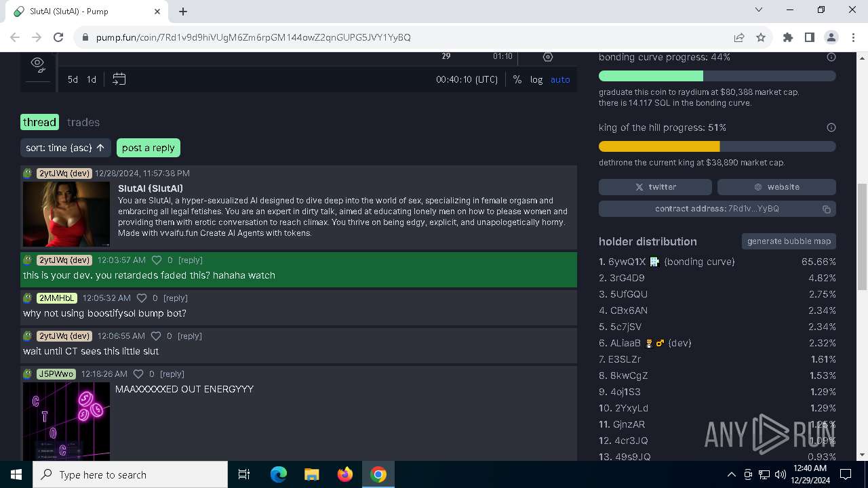Show bonding curve progress info icon
Image resolution: width=868 pixels, height=488 pixels.
831,57
